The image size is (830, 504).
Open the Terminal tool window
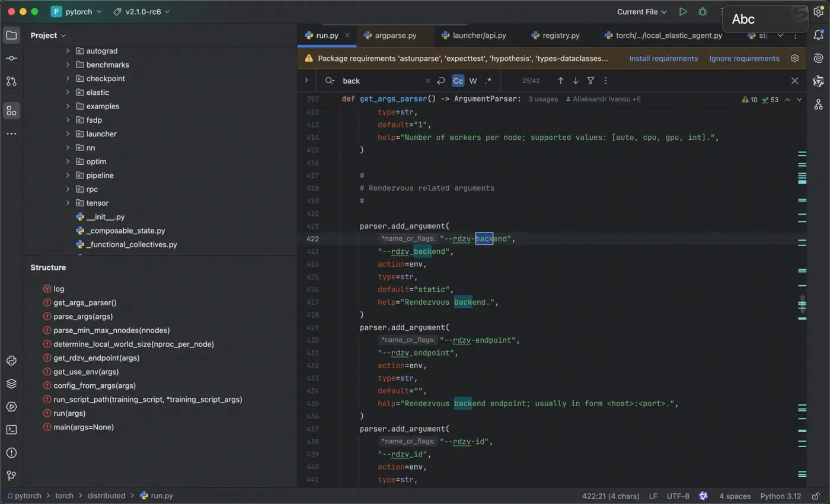tap(11, 430)
